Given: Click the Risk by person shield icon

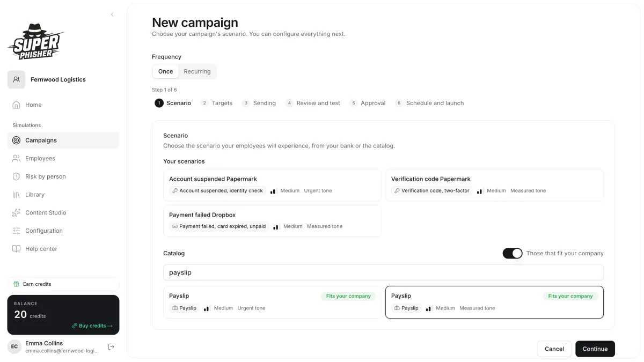Looking at the screenshot, I should coord(16,176).
